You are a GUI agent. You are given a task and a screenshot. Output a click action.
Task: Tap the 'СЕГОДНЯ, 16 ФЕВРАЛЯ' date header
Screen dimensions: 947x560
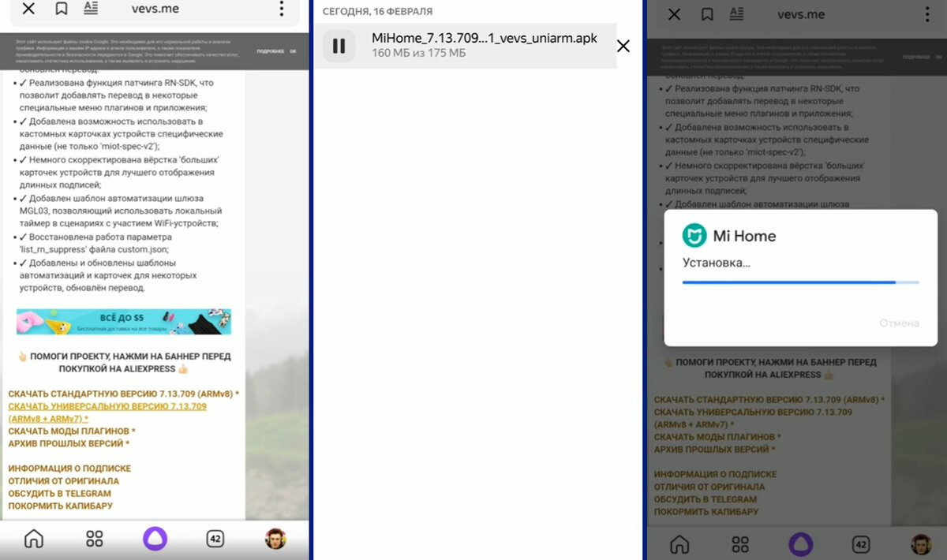(x=377, y=12)
